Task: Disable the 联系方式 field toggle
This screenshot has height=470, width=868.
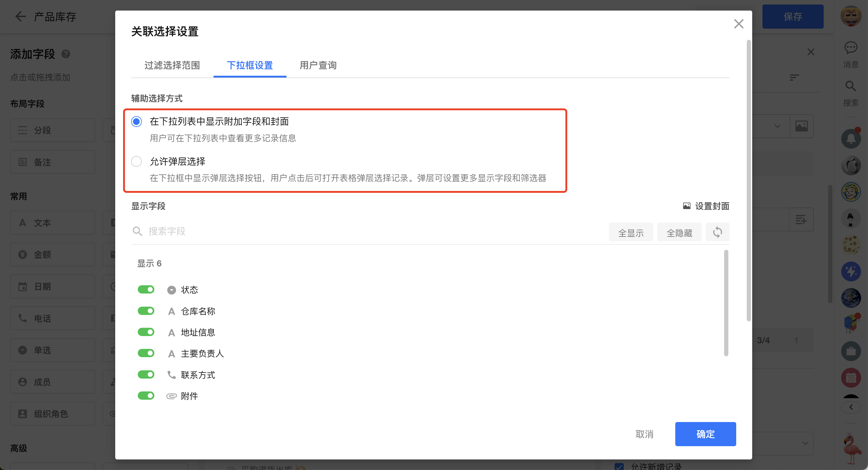Action: [x=146, y=374]
